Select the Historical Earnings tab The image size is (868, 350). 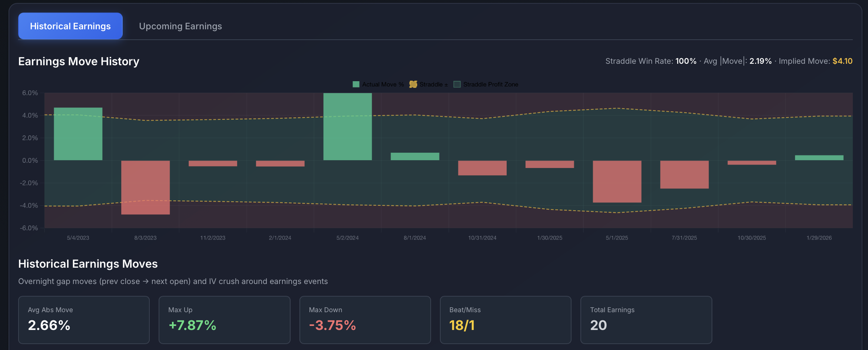click(x=70, y=26)
